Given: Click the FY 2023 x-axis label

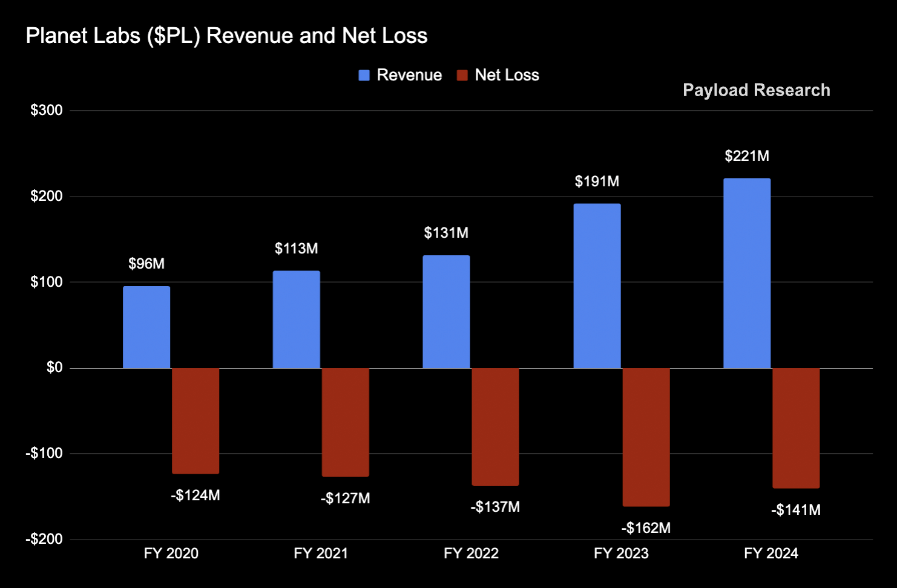Looking at the screenshot, I should (621, 554).
